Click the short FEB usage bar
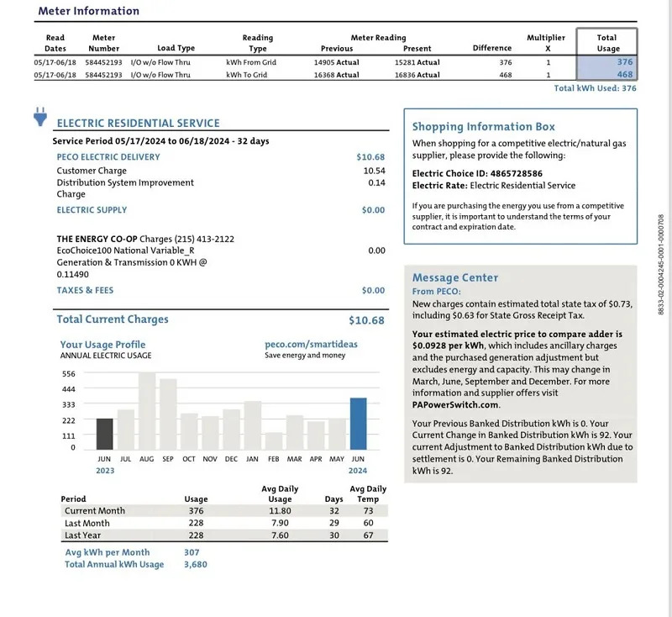The height and width of the screenshot is (617, 672). [273, 440]
